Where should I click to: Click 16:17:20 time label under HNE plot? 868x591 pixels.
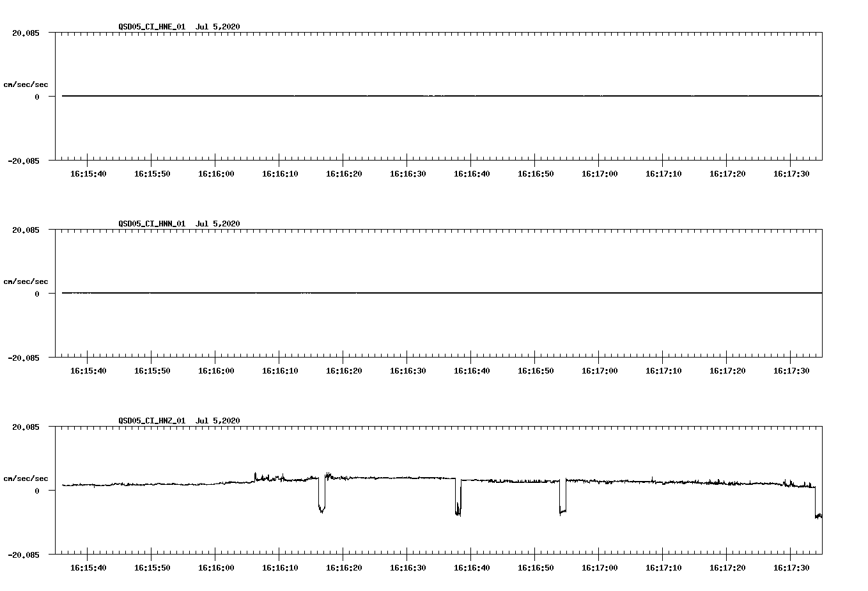[727, 174]
